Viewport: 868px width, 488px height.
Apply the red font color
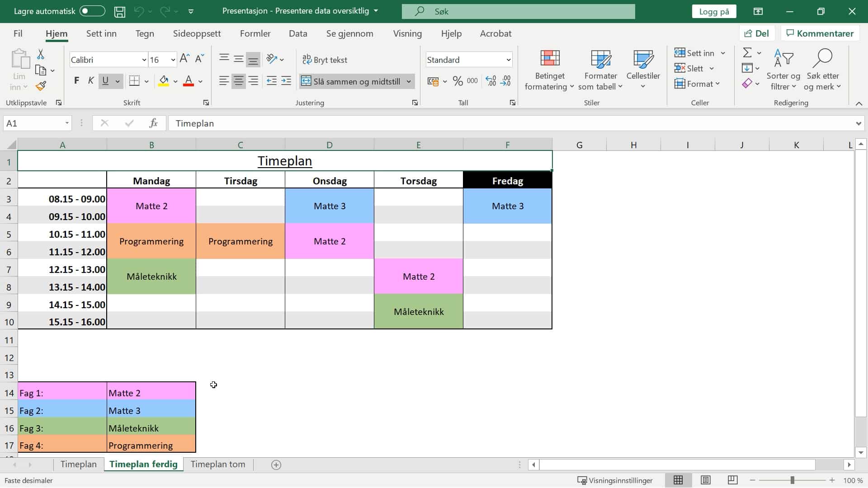pyautogui.click(x=189, y=81)
